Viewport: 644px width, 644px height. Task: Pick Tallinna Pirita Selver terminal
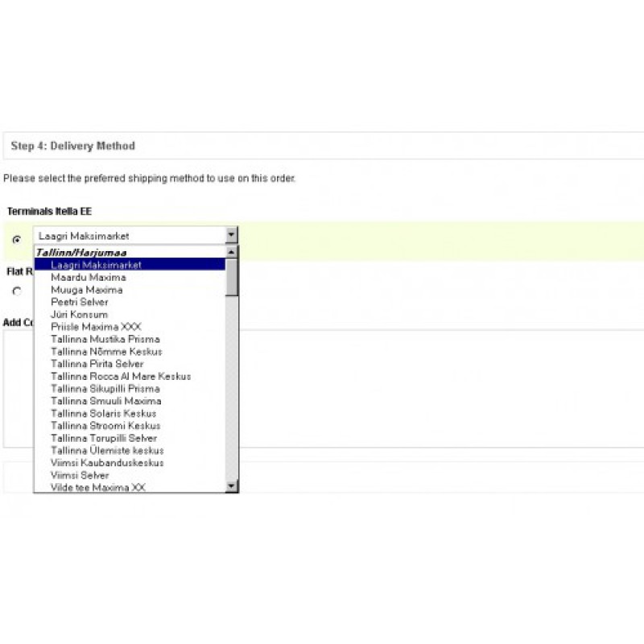130,364
